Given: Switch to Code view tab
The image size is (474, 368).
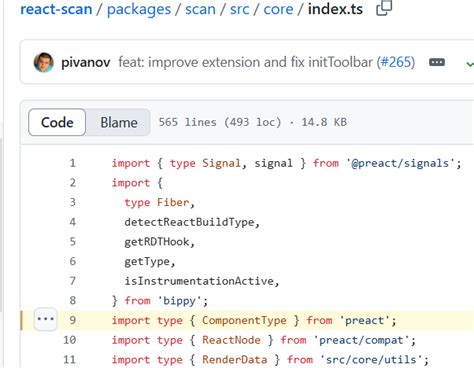Looking at the screenshot, I should point(57,122).
